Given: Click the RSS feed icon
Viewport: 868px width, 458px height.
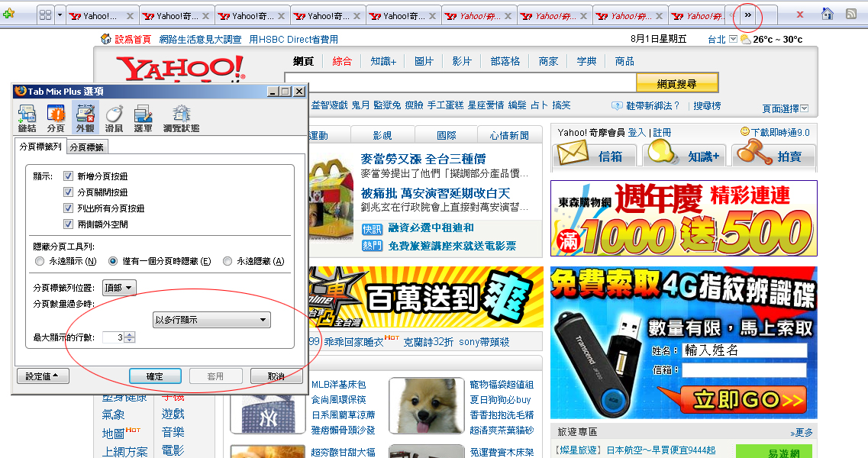Looking at the screenshot, I should coord(851,14).
